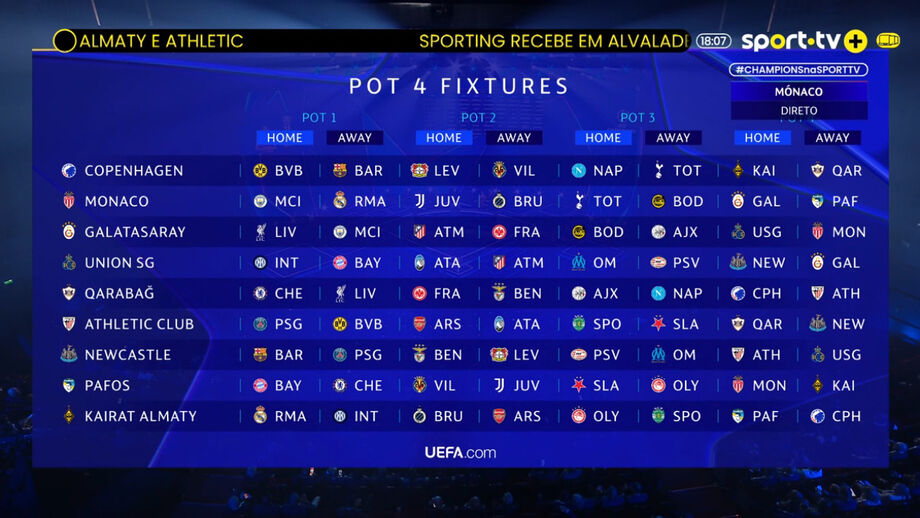This screenshot has width=920, height=518.
Task: Click the #CHAMPIONSnaSPORTTV hashtag badge
Action: [798, 70]
